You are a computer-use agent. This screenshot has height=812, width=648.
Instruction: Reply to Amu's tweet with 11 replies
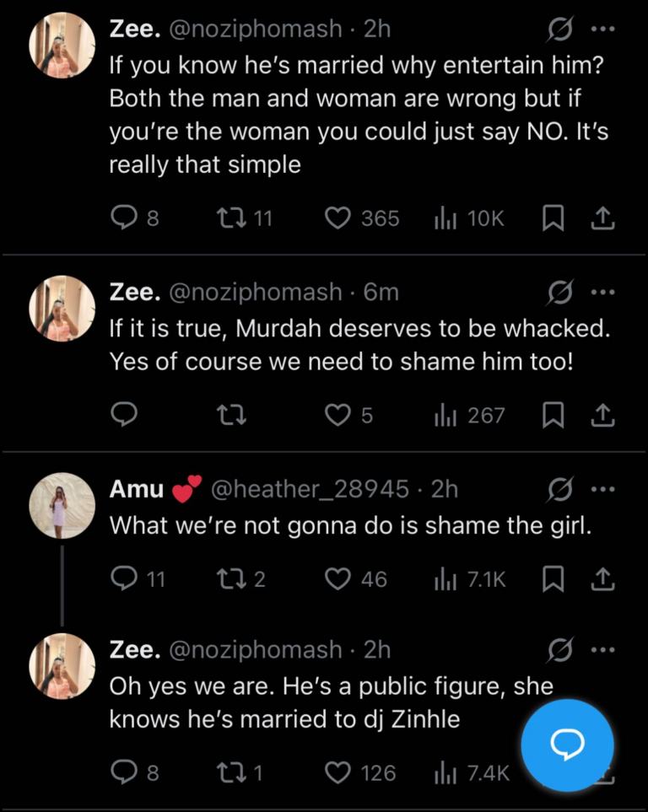(x=123, y=578)
